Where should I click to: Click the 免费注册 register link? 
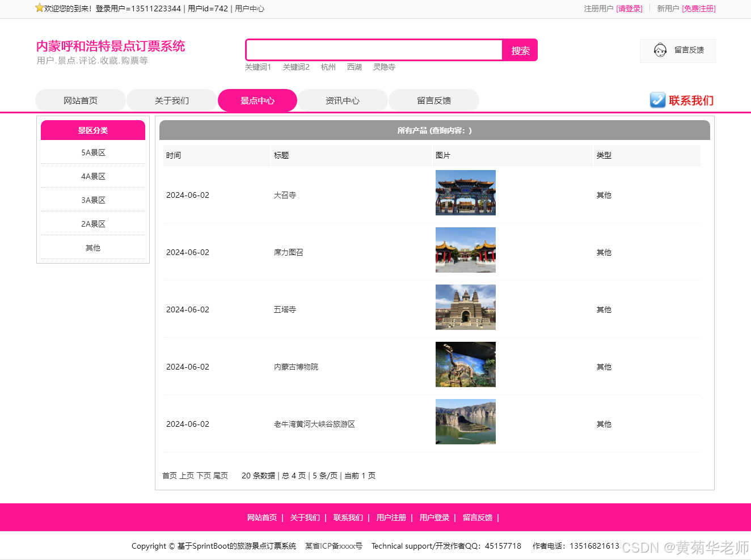[x=699, y=9]
